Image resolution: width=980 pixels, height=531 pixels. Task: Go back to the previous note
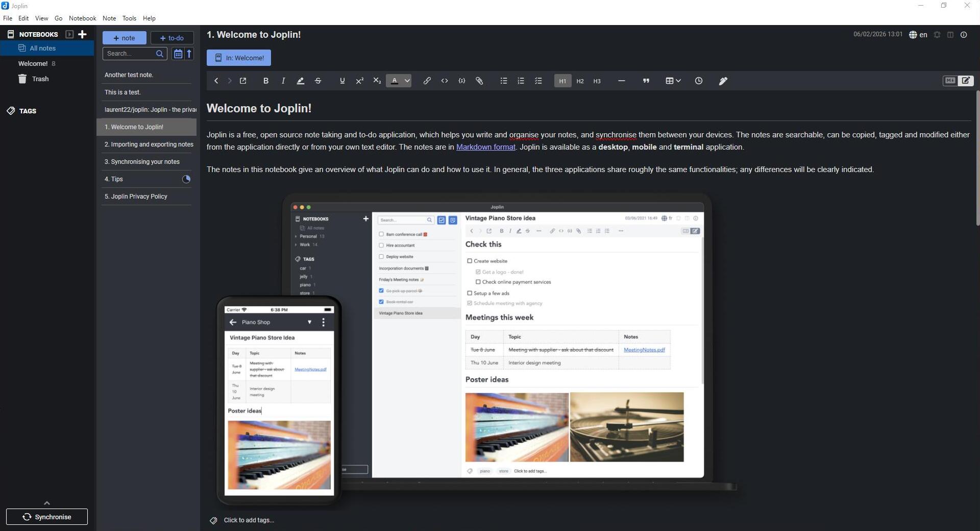[x=216, y=81]
